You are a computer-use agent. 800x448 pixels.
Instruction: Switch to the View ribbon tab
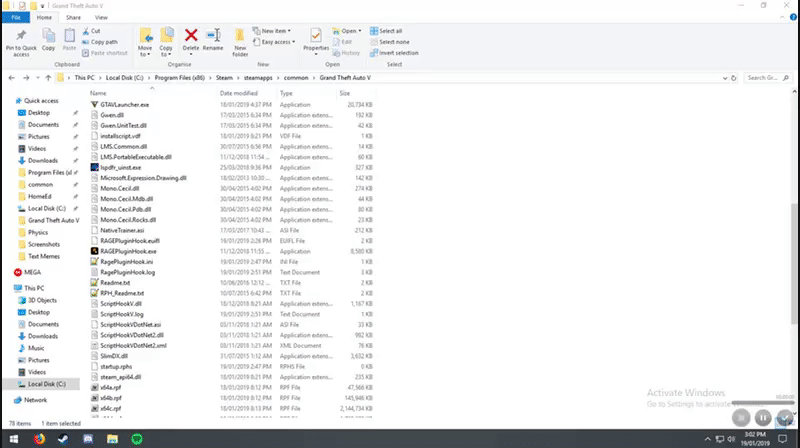101,17
